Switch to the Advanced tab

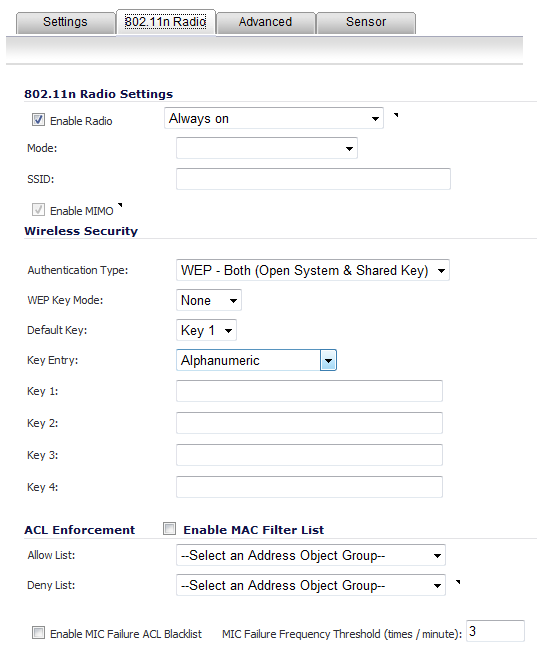(265, 22)
